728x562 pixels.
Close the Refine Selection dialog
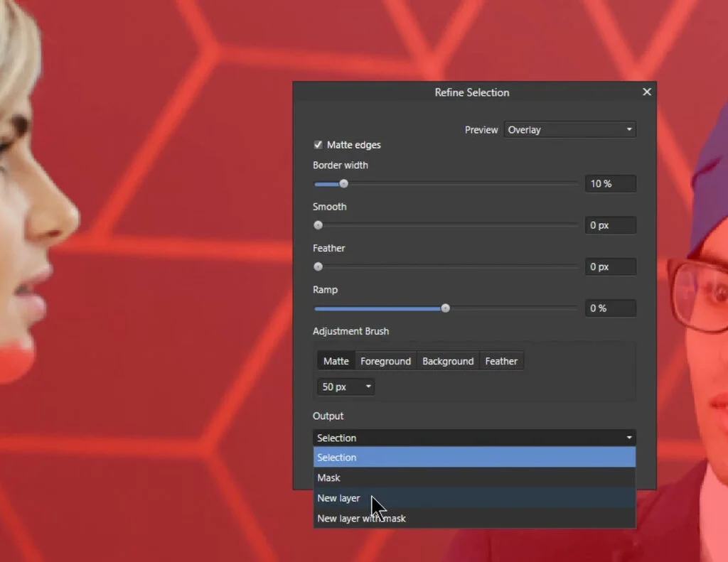click(x=647, y=92)
